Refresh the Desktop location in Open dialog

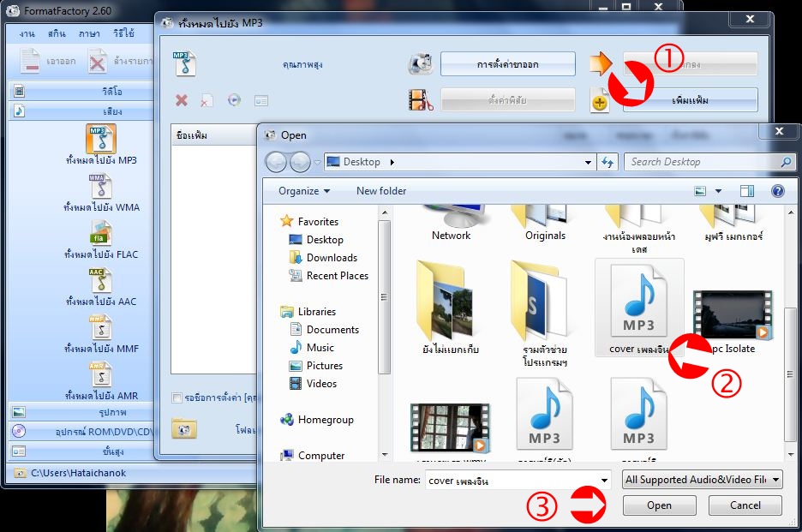point(607,162)
